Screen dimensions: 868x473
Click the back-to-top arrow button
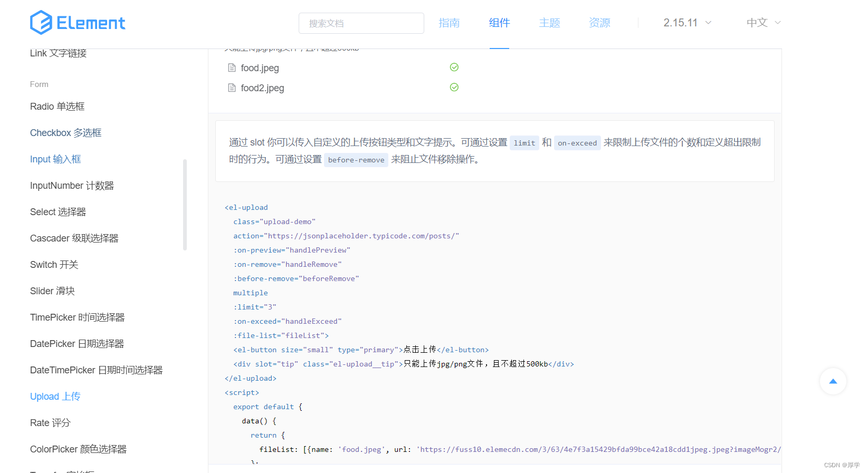click(x=833, y=381)
